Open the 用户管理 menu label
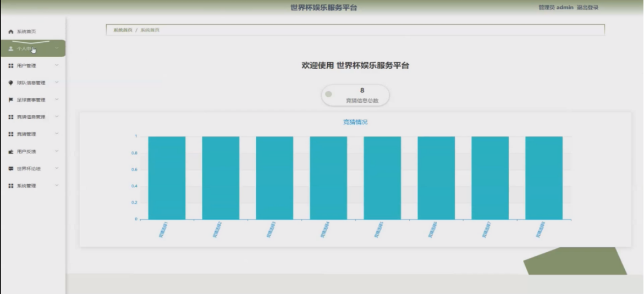Screen dimensions: 644x294 click(x=26, y=66)
